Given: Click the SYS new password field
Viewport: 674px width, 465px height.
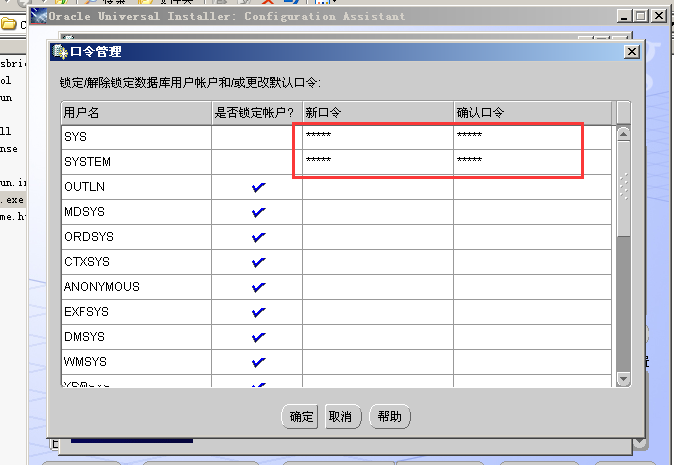Looking at the screenshot, I should coord(378,137).
